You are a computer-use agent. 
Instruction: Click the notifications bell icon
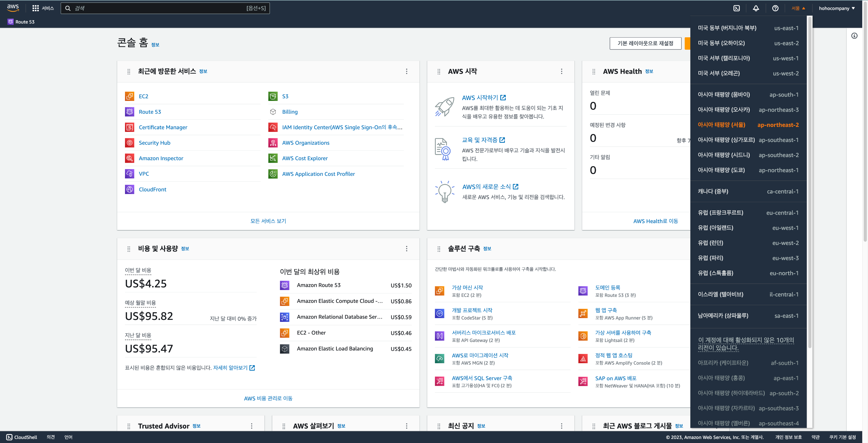point(756,8)
